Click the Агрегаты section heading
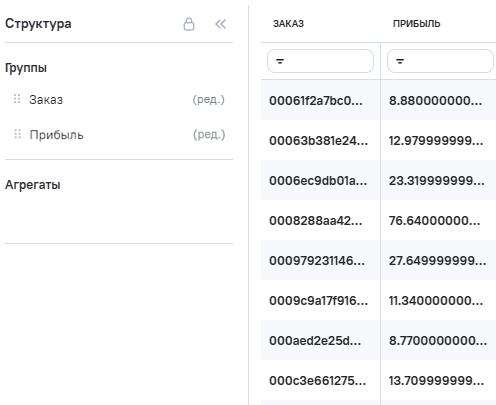Image resolution: width=496 pixels, height=405 pixels. (33, 185)
